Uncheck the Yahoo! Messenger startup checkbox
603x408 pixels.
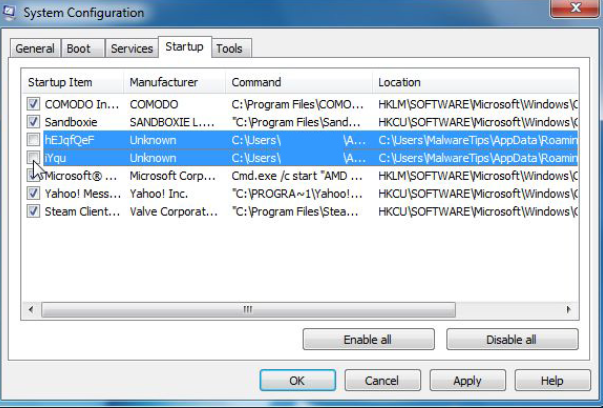(x=33, y=193)
